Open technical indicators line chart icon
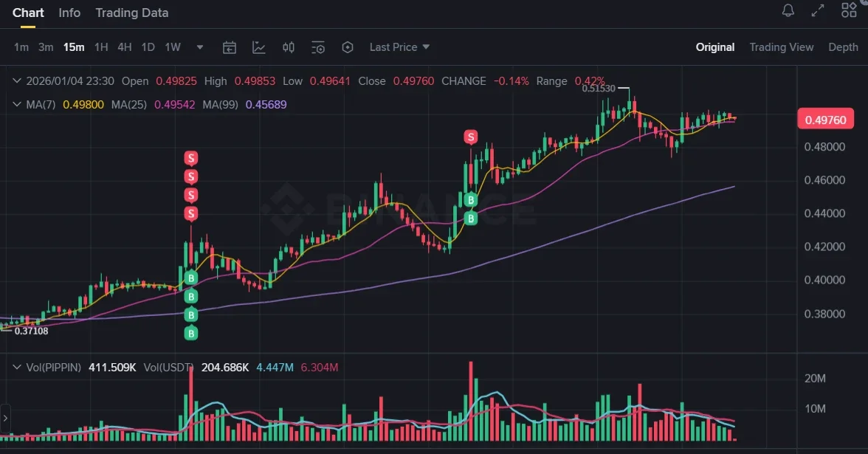 259,47
